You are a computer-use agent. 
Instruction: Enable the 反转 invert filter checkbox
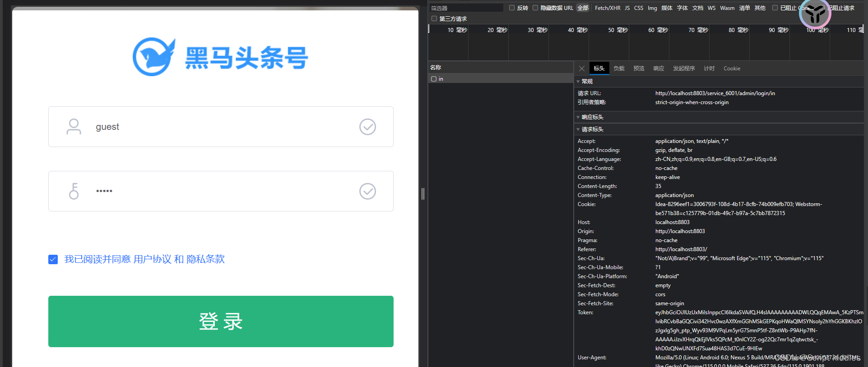point(512,8)
